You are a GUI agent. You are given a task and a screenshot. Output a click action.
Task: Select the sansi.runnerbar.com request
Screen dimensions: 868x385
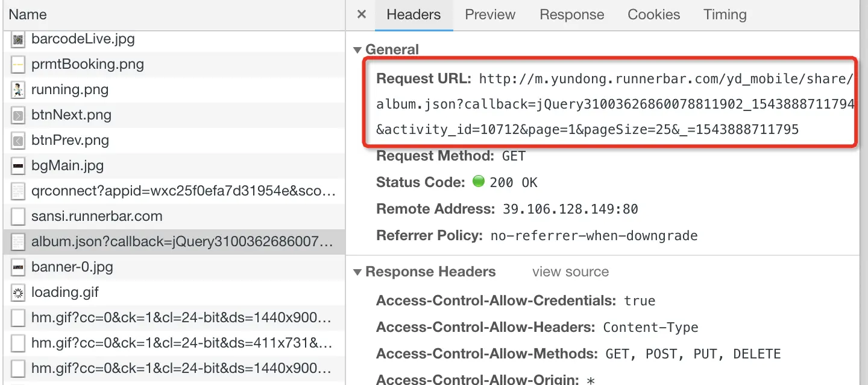coord(174,217)
